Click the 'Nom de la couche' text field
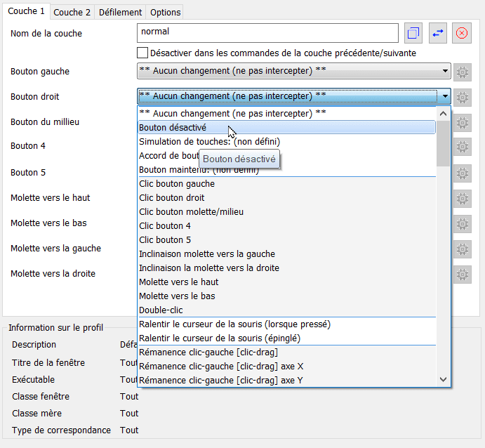Screen dimensions: 485x448 click(x=267, y=33)
